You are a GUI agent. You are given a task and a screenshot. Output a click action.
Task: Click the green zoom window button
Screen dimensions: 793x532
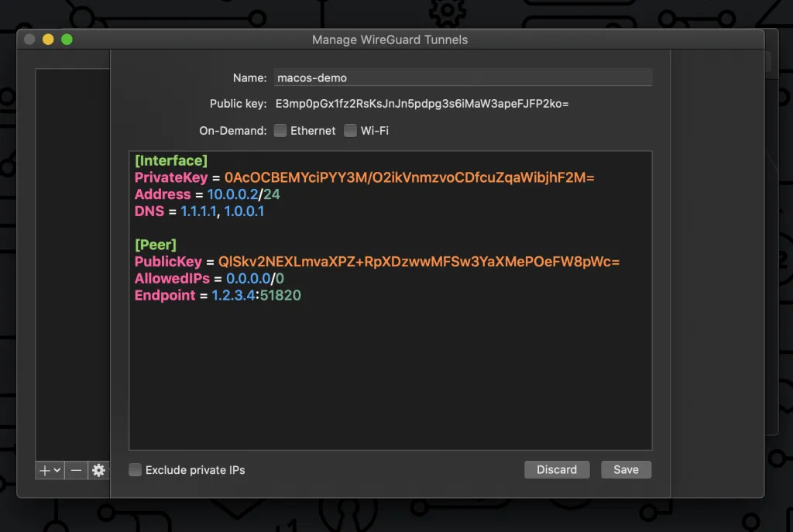[67, 39]
